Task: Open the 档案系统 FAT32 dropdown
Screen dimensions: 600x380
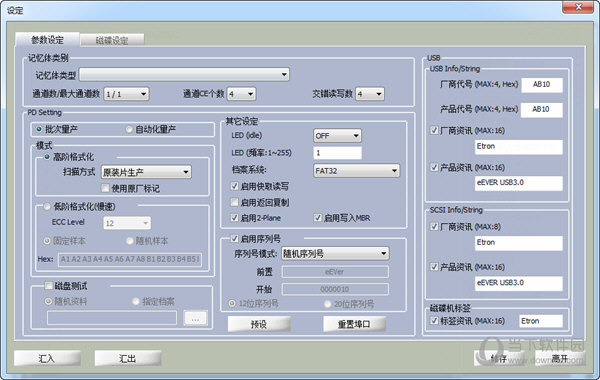Action: click(356, 171)
